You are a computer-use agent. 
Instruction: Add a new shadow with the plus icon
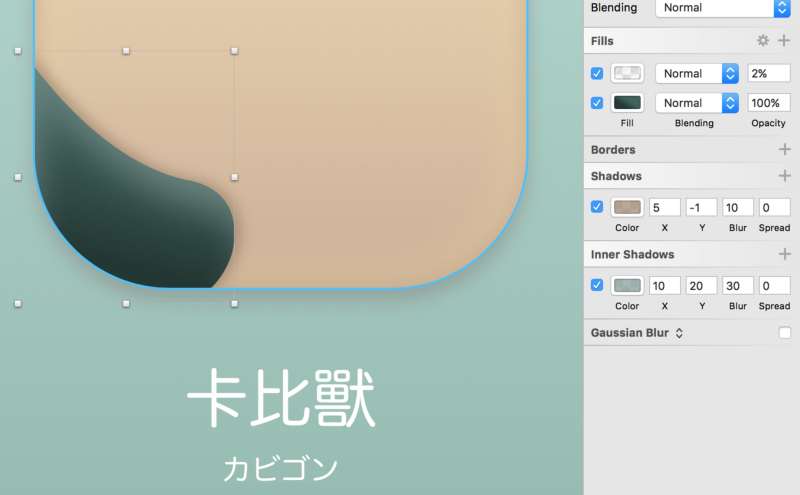point(785,176)
